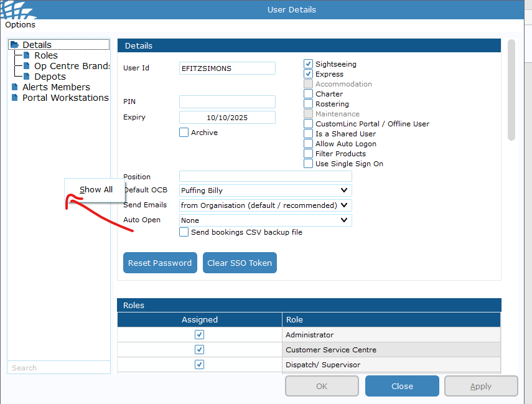Click the Op Centre Brands page icon
The width and height of the screenshot is (532, 404).
coord(27,66)
